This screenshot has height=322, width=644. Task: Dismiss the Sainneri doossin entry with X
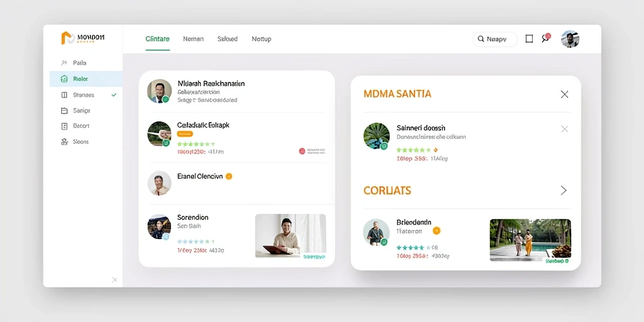[x=565, y=129]
